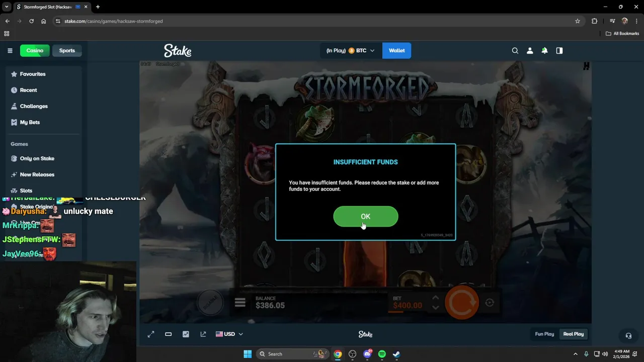
Task: Reload the browser page
Action: point(31,21)
